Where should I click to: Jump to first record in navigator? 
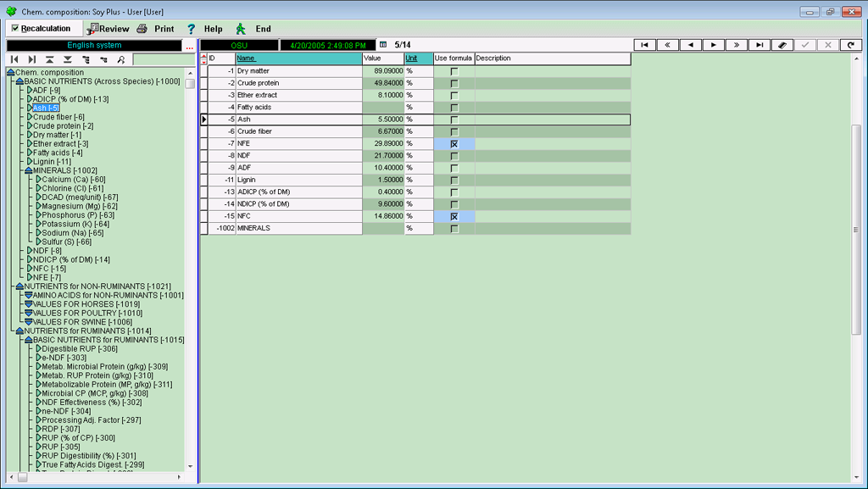click(645, 45)
